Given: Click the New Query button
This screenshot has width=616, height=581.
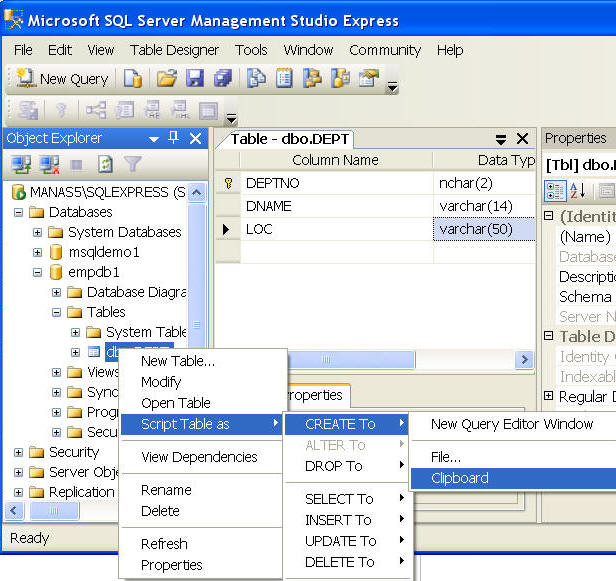Looking at the screenshot, I should [62, 79].
